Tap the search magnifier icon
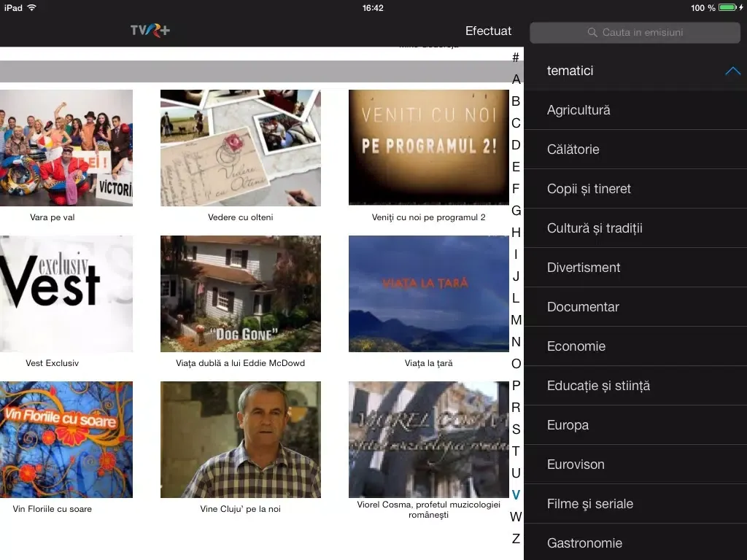This screenshot has height=560, width=747. tap(592, 32)
